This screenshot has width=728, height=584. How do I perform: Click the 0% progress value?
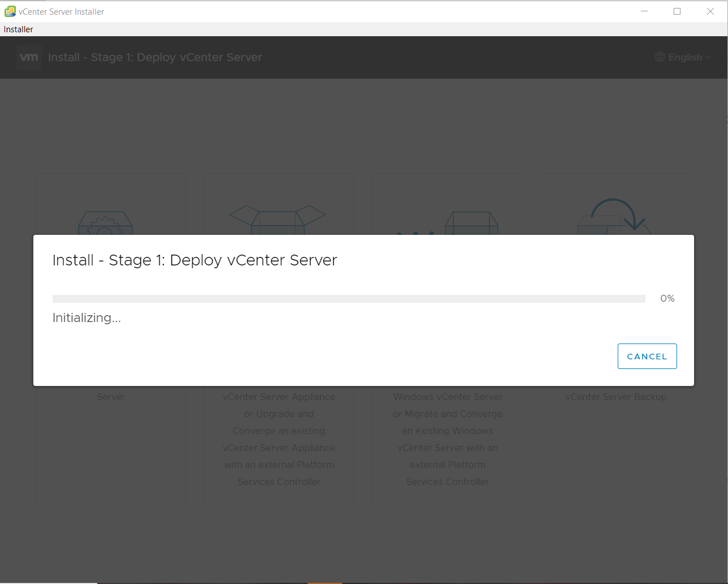pyautogui.click(x=667, y=299)
